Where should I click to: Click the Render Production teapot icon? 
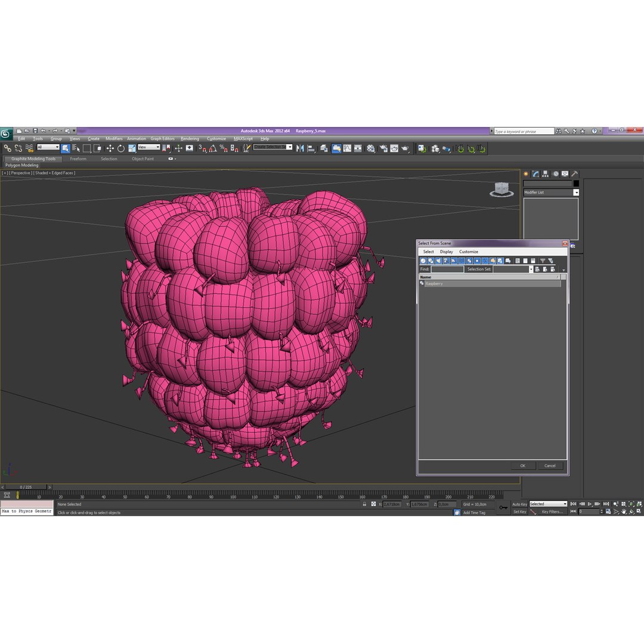point(405,148)
